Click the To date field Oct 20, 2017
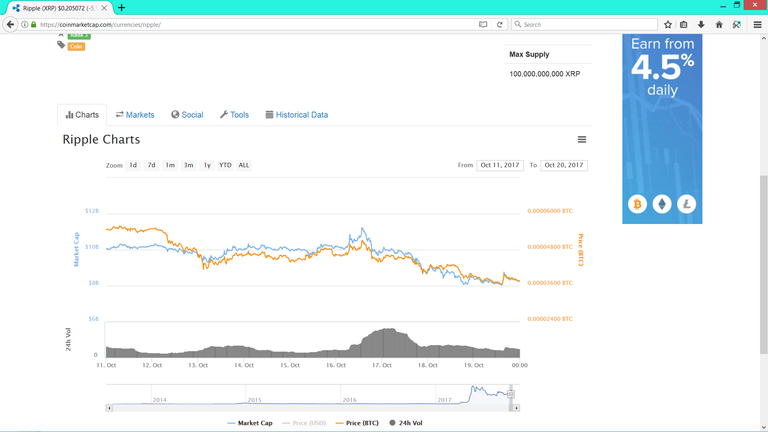Screen dimensions: 768x432 [564, 165]
